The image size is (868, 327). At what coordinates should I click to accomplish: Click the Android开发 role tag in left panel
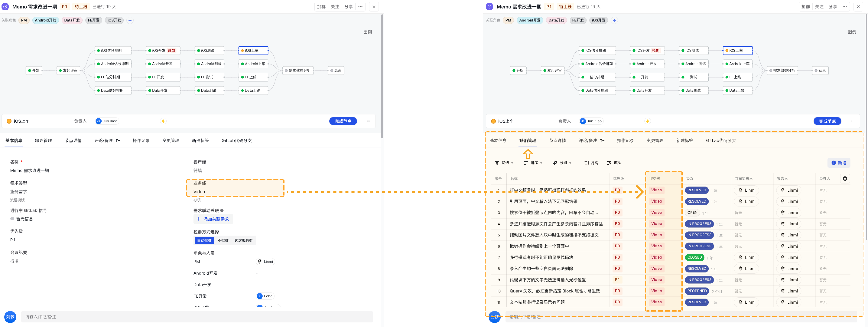[x=46, y=20]
